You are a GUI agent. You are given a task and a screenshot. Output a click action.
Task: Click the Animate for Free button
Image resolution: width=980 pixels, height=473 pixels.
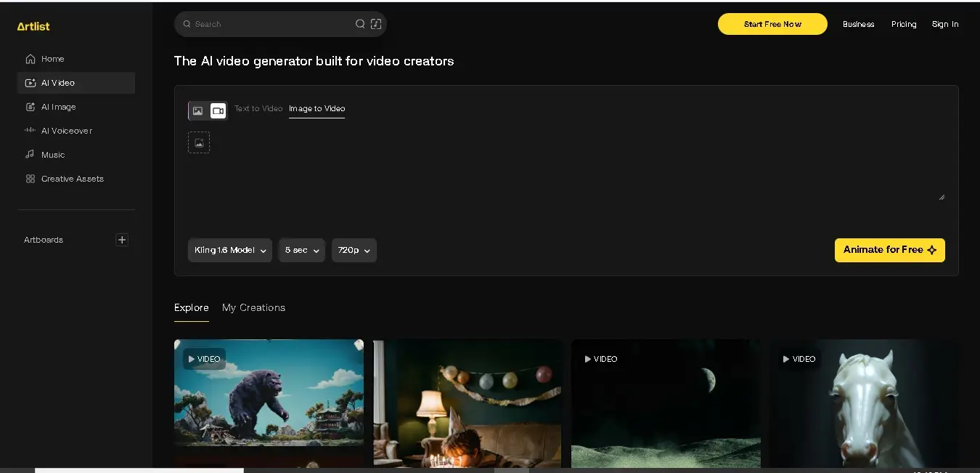coord(889,250)
